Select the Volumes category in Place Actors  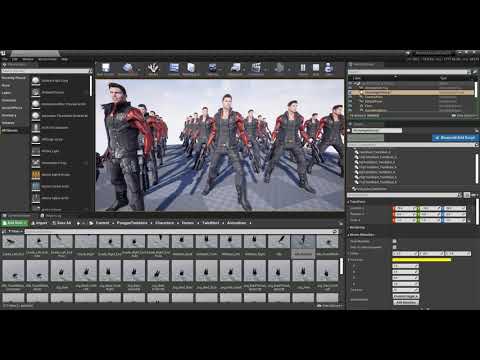click(x=8, y=123)
